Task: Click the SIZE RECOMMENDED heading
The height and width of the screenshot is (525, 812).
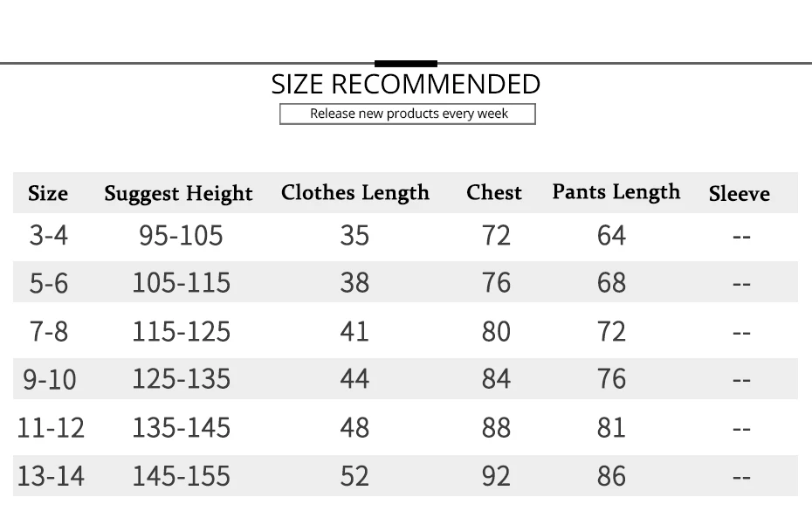Action: coord(405,84)
